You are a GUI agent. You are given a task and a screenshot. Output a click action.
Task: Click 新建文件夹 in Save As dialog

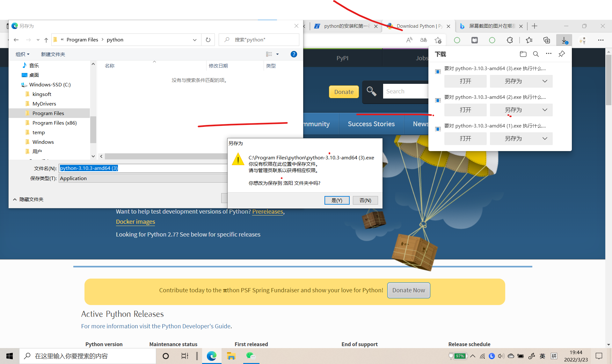click(x=53, y=54)
